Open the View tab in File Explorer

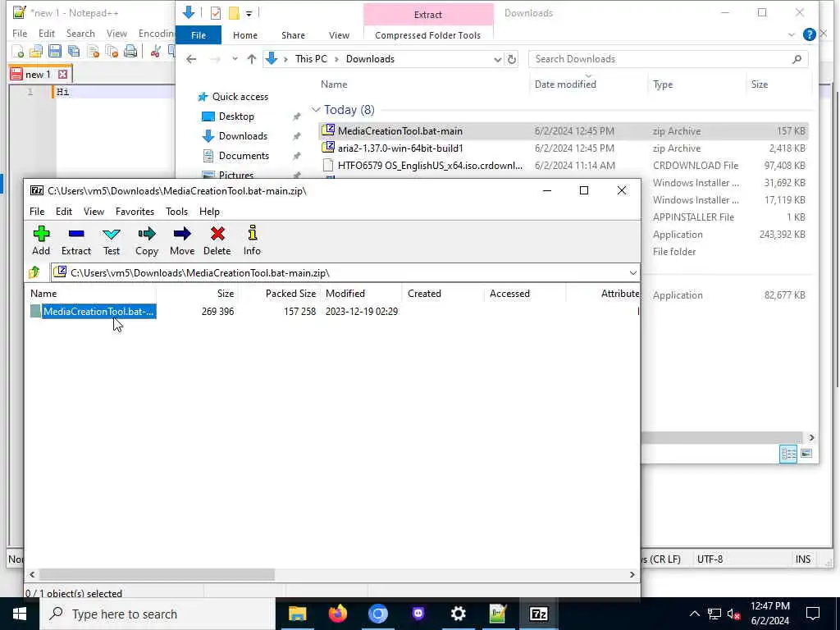click(339, 35)
